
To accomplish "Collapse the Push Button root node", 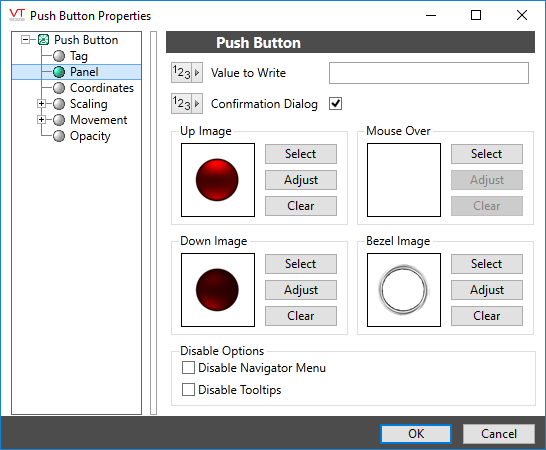I will [x=25, y=40].
